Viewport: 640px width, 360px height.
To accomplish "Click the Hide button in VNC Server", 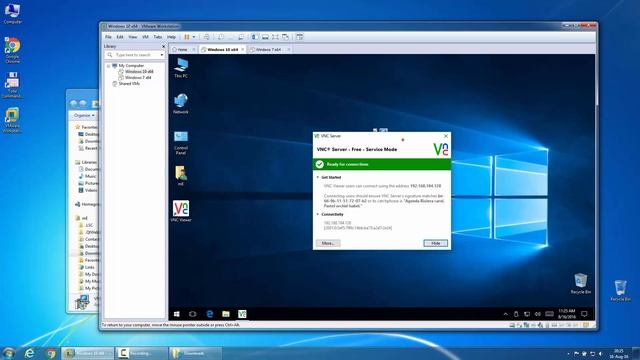I will pyautogui.click(x=436, y=243).
